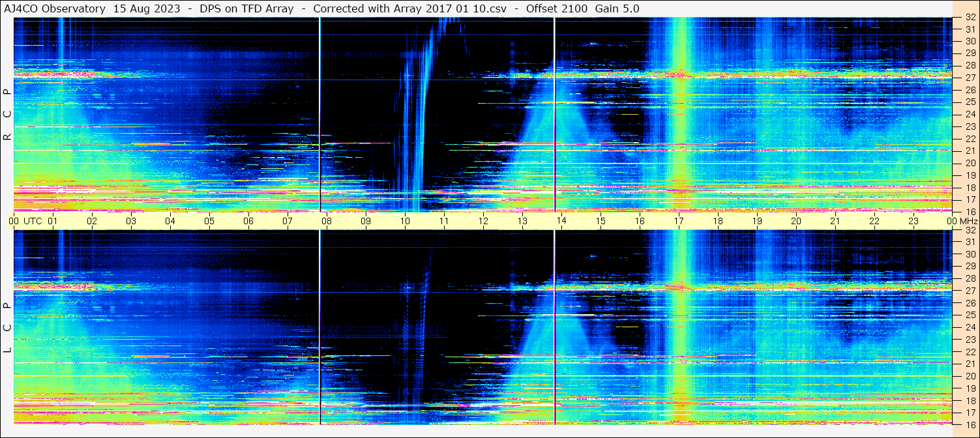Click the "27" MHz label of LCP panel

point(970,291)
